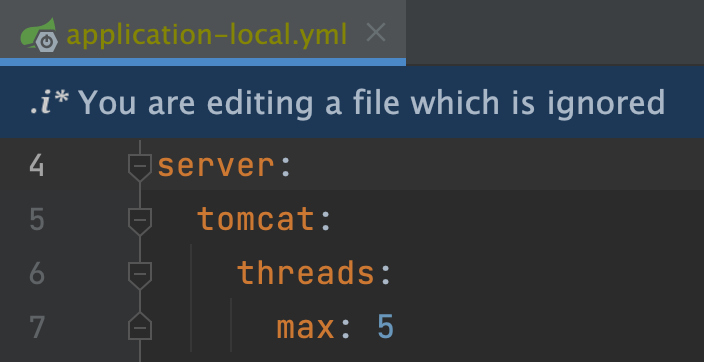Click the 'threads' key on line 6
This screenshot has height=362, width=704.
coord(305,273)
